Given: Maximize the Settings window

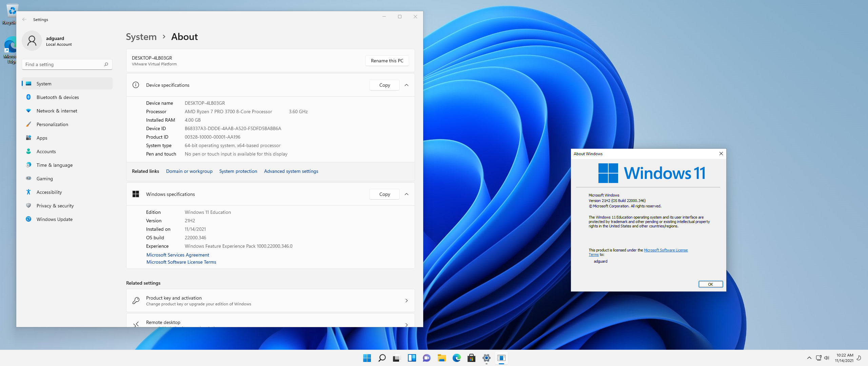Looking at the screenshot, I should (399, 17).
